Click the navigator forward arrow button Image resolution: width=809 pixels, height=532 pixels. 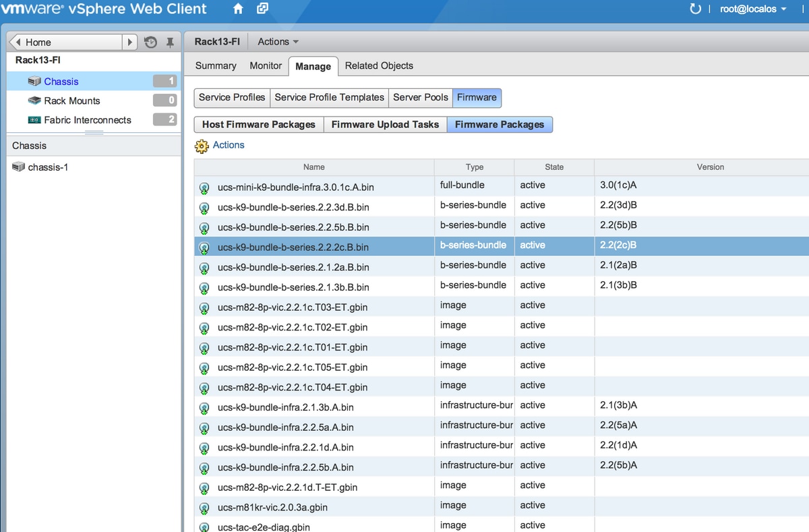tap(130, 42)
